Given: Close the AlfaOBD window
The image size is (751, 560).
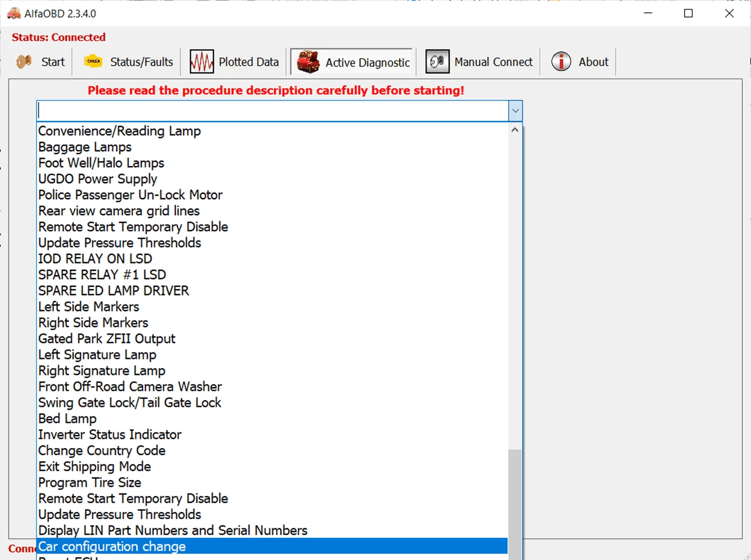Looking at the screenshot, I should click(729, 13).
